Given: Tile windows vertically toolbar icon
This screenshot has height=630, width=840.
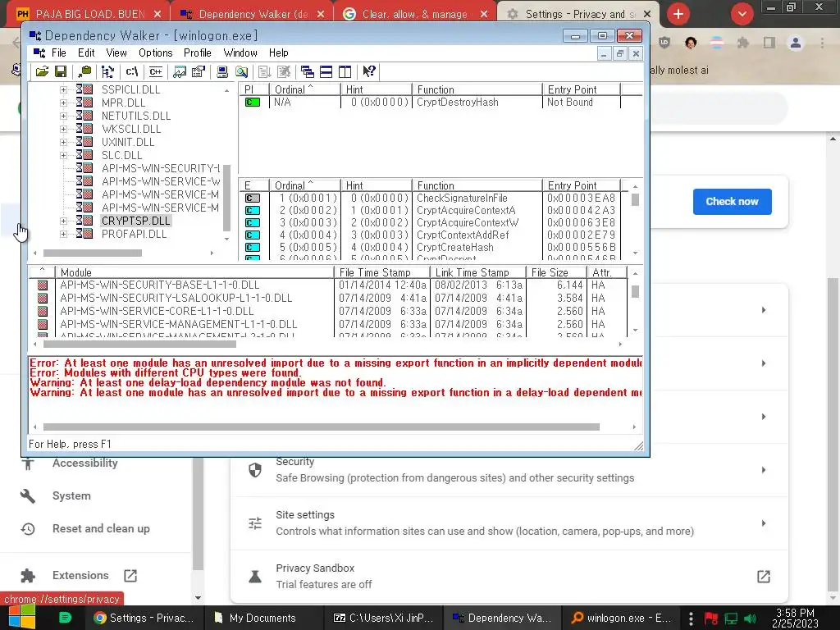Looking at the screenshot, I should coord(345,72).
